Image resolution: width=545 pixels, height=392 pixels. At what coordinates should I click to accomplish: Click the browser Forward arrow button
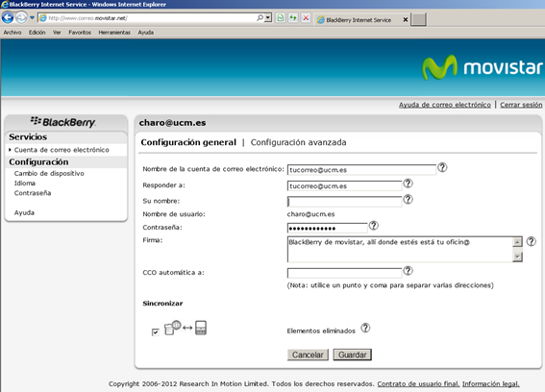(x=21, y=17)
